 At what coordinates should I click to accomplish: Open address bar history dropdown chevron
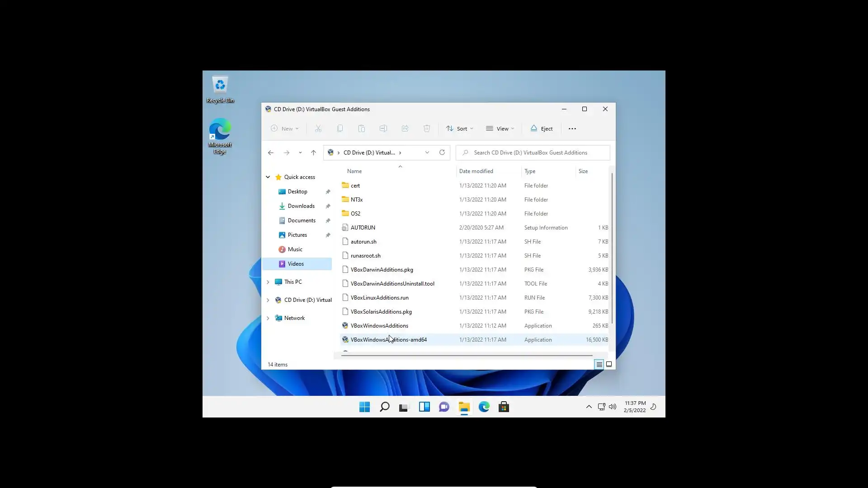coord(427,153)
